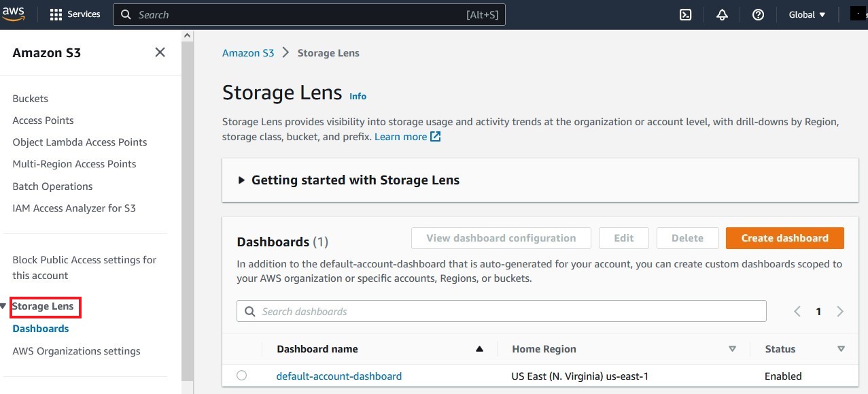The image size is (868, 394).
Task: Click the AWS logo home icon
Action: pos(14,14)
